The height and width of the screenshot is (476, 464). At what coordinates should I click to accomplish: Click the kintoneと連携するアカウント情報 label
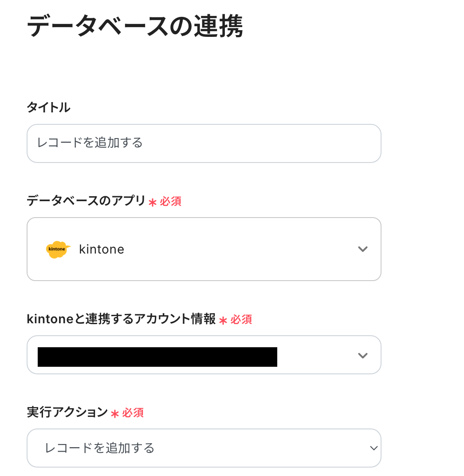(121, 319)
